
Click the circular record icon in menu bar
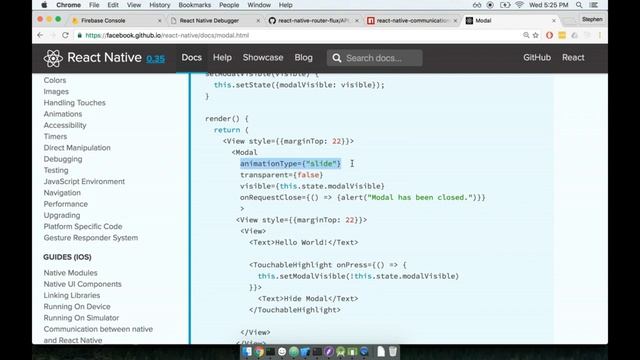click(490, 5)
